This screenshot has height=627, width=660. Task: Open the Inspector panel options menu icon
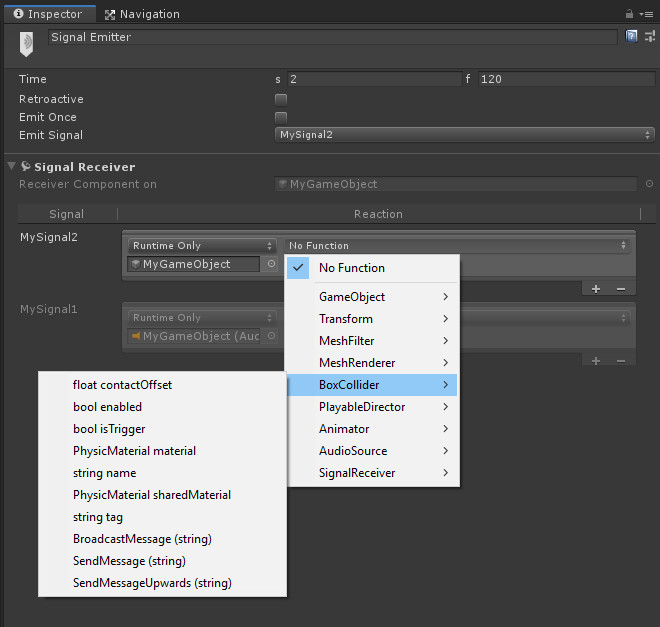pos(647,14)
